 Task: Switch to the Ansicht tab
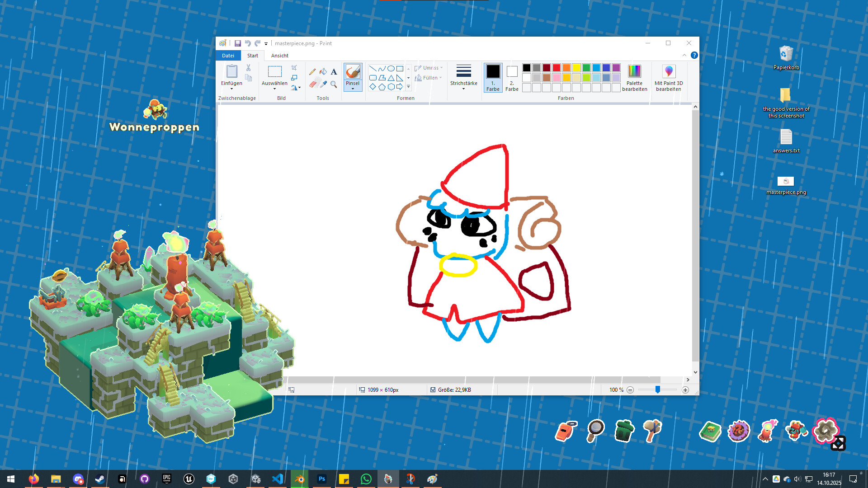point(279,55)
